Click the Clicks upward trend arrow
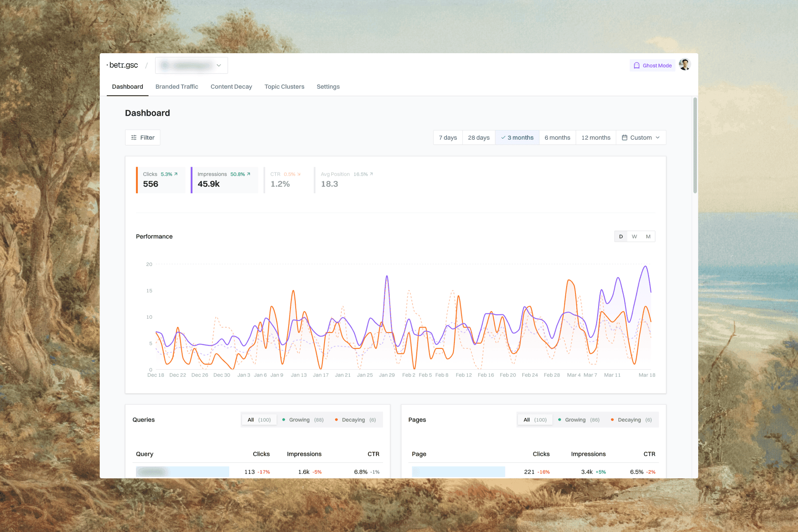The image size is (798, 532). tap(176, 174)
